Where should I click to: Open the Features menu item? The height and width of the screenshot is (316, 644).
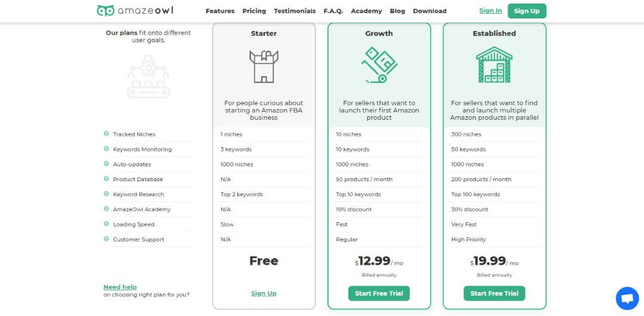[x=220, y=11]
